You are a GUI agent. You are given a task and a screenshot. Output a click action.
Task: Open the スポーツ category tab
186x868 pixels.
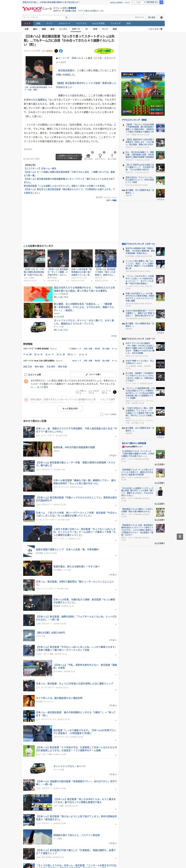click(x=76, y=29)
